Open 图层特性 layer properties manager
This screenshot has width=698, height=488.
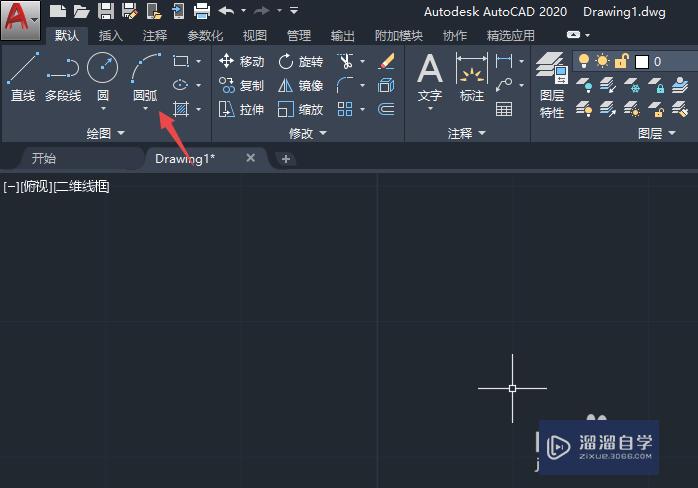(552, 85)
